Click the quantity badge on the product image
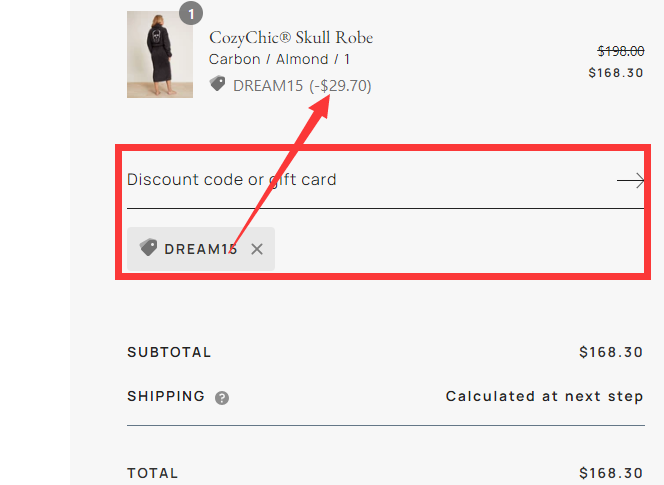Image resolution: width=664 pixels, height=485 pixels. [190, 13]
